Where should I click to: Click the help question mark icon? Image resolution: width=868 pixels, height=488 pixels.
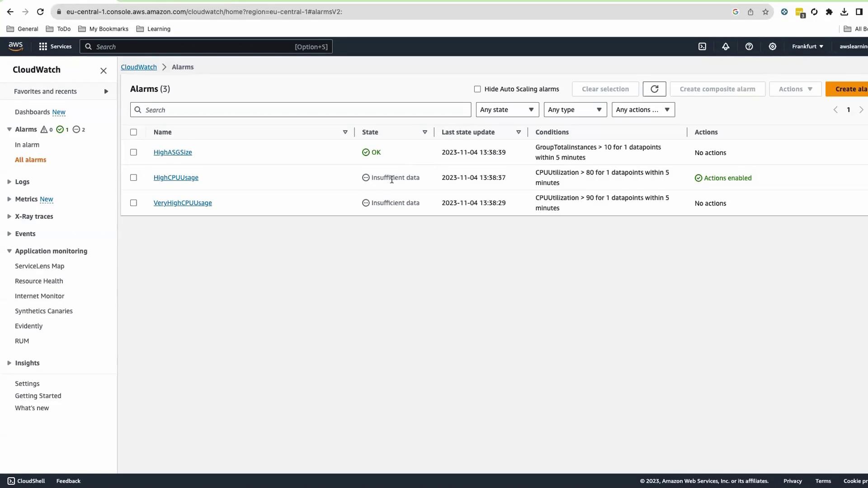click(749, 47)
